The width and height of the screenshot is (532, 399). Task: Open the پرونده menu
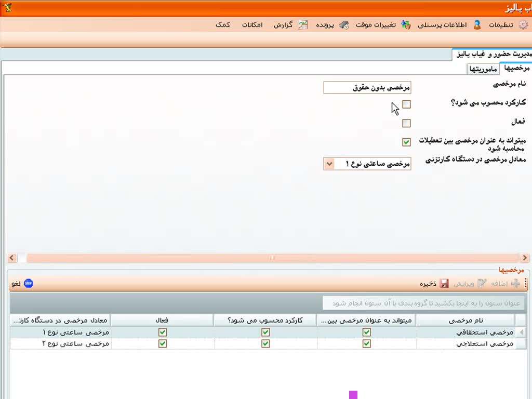[325, 25]
